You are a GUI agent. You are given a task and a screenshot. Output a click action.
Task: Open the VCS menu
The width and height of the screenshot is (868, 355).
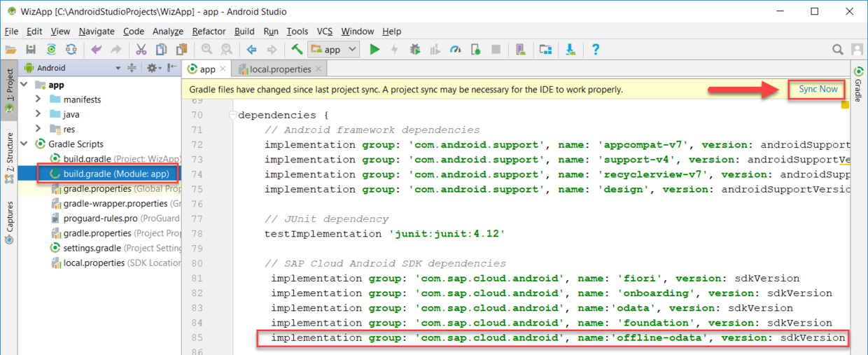pyautogui.click(x=325, y=32)
